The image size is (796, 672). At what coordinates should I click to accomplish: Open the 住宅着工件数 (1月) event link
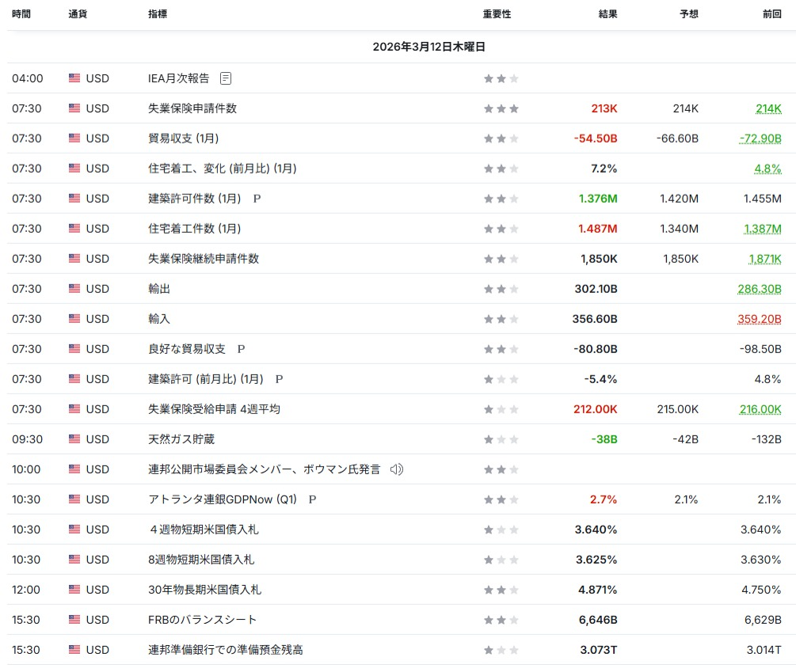pos(194,229)
